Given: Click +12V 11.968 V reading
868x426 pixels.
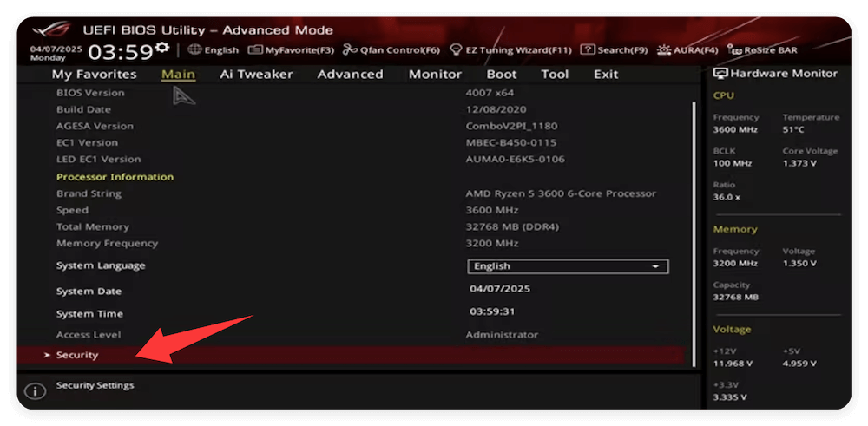Looking at the screenshot, I should (x=733, y=364).
